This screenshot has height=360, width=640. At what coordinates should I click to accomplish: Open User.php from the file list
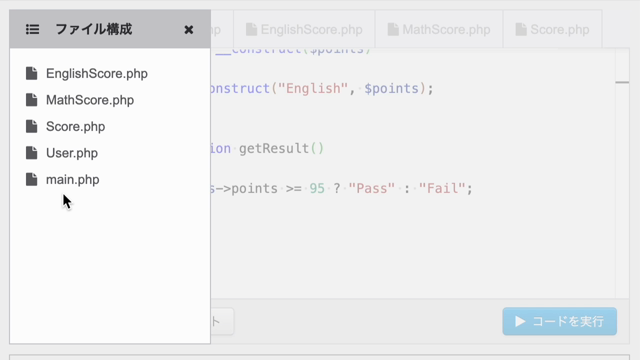click(72, 153)
